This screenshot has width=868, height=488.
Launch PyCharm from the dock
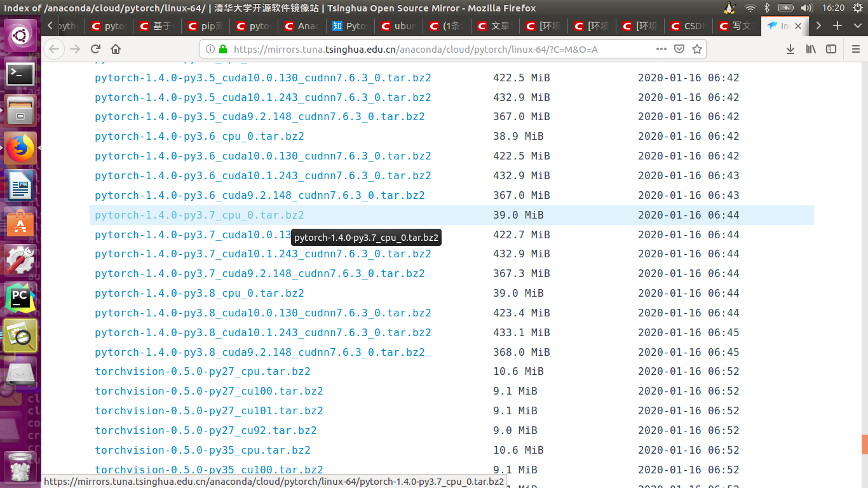pyautogui.click(x=20, y=296)
